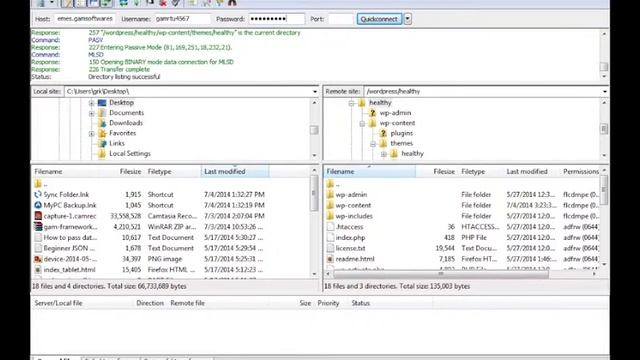Collapse the themes node in remote tree
Image resolution: width=640 pixels, height=360 pixels.
[x=373, y=144]
